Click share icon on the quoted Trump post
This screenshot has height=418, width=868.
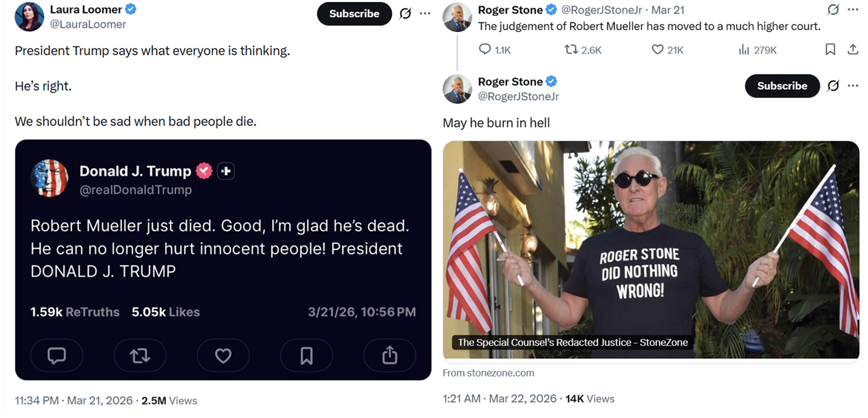point(389,355)
